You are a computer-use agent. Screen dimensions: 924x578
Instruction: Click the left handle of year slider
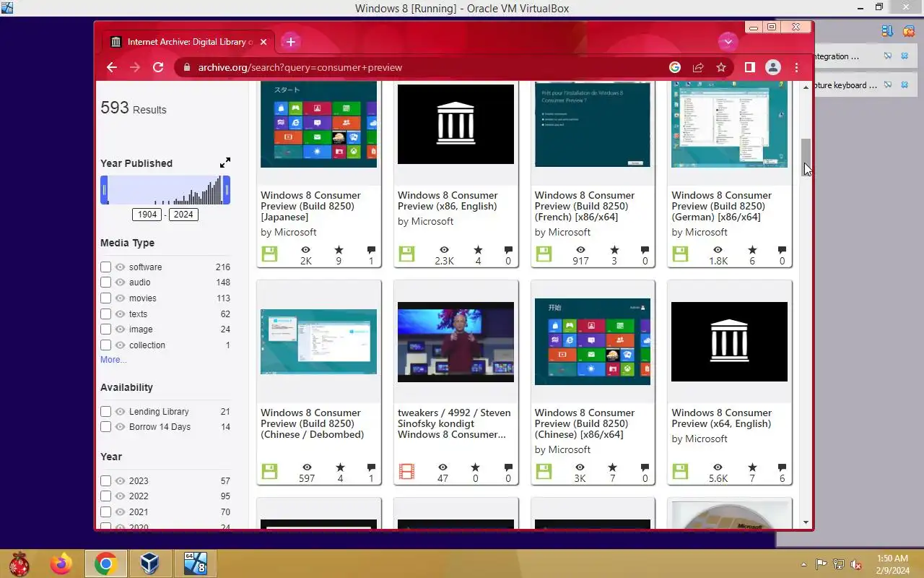[104, 190]
